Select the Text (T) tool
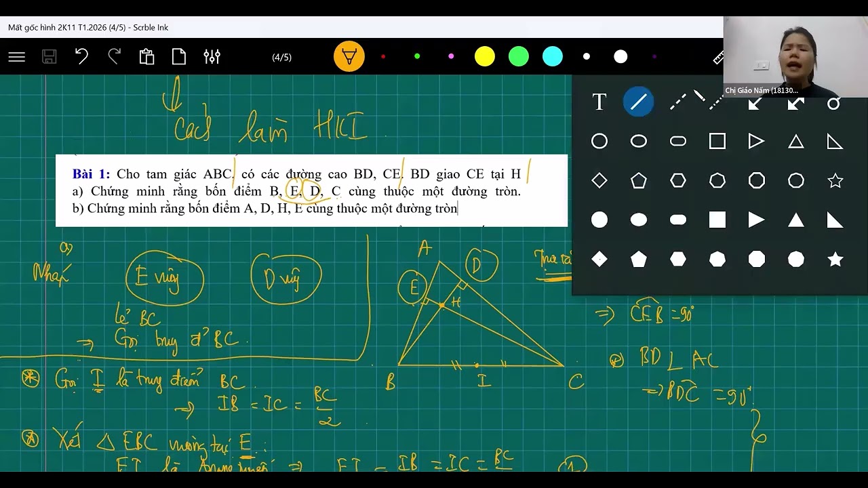The height and width of the screenshot is (488, 868). (599, 102)
